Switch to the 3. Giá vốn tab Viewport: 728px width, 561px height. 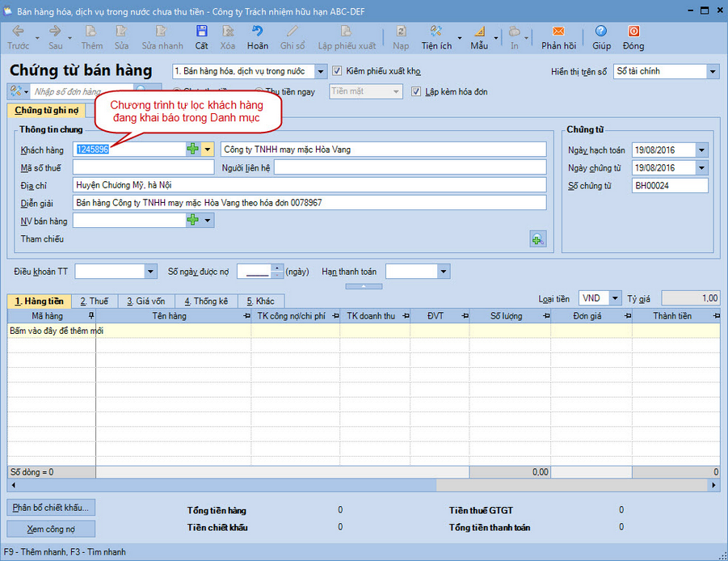click(x=145, y=302)
